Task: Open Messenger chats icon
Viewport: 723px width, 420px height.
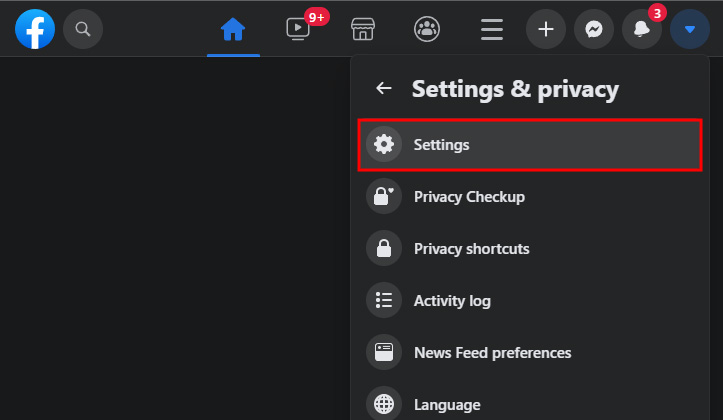Action: 594,29
